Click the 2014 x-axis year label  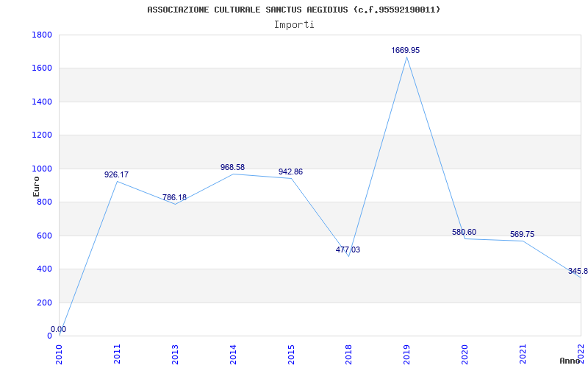[233, 354]
